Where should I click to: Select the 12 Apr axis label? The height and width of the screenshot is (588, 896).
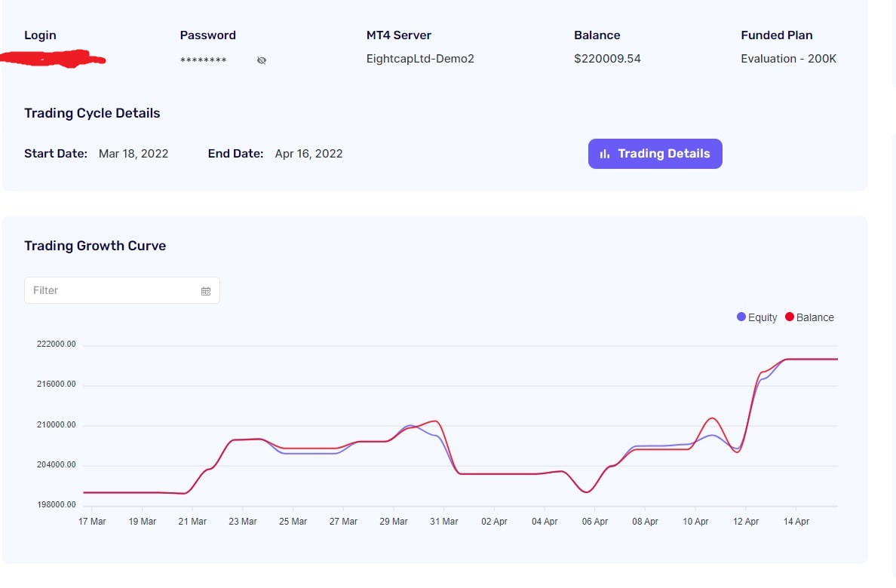746,521
